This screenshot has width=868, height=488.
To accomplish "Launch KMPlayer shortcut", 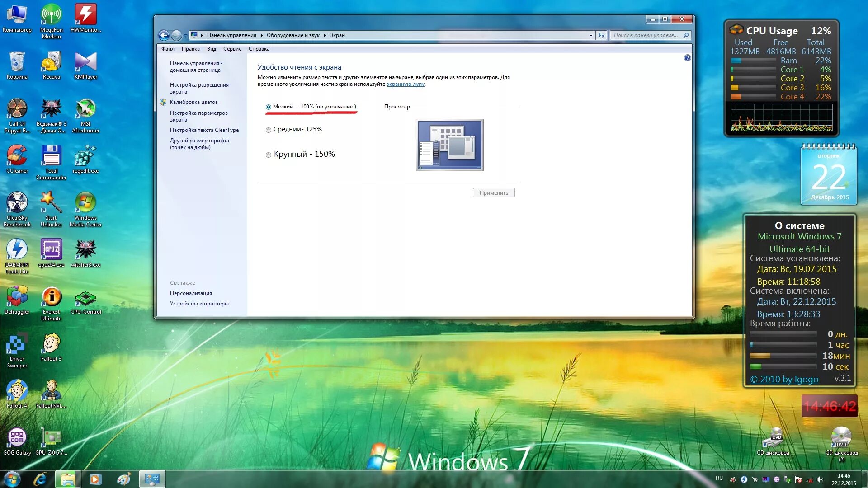I will pos(85,65).
